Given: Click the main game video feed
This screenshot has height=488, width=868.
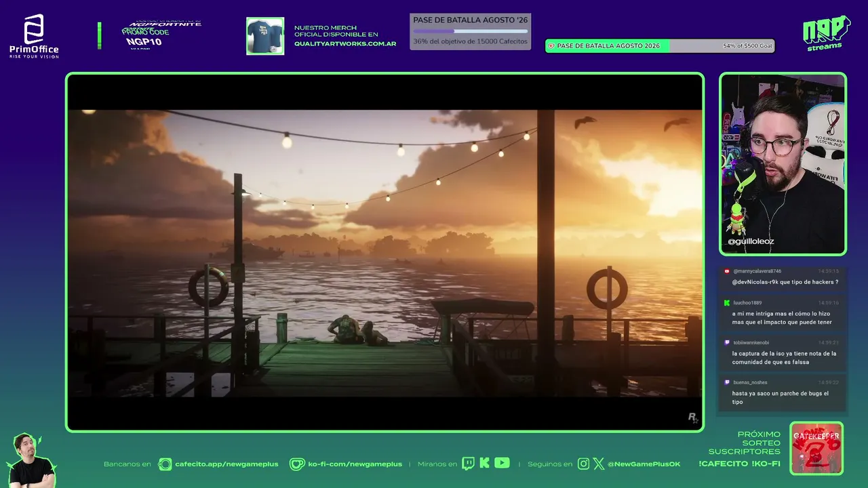Looking at the screenshot, I should pos(384,252).
